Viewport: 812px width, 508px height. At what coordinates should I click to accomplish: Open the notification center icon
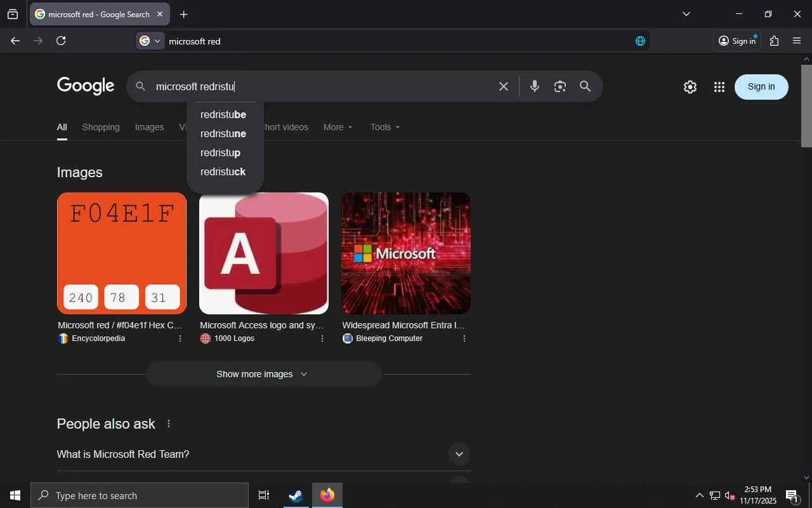point(792,495)
